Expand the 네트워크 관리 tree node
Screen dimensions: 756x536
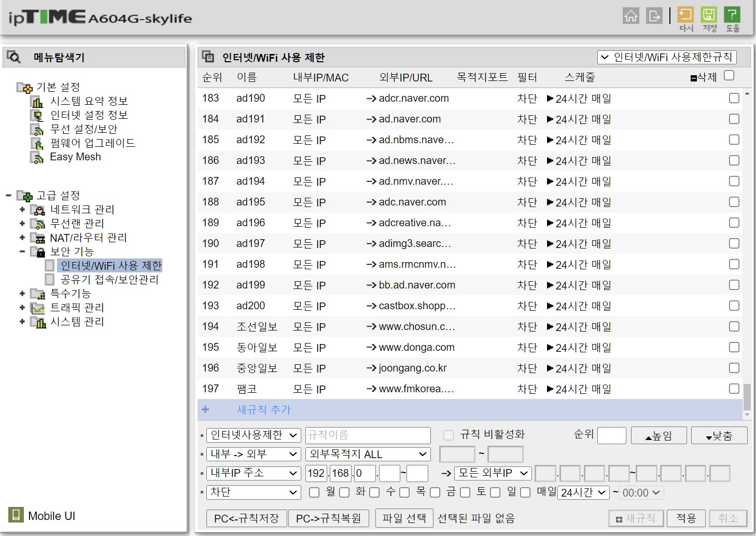click(22, 210)
